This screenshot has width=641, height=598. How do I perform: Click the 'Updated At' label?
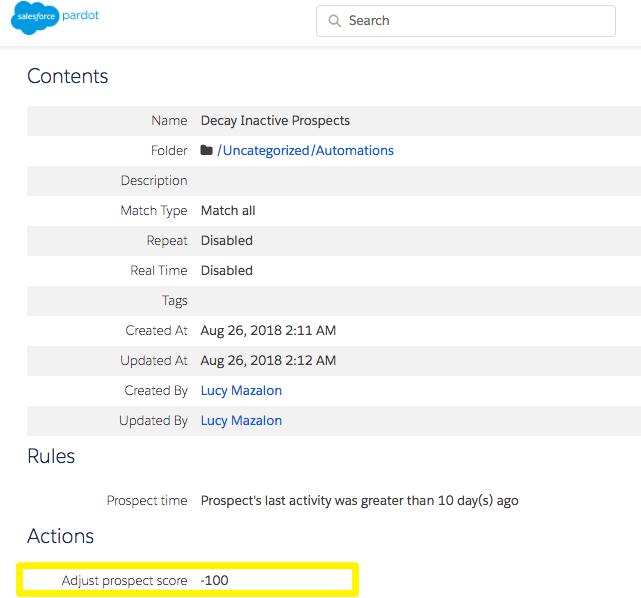(154, 360)
